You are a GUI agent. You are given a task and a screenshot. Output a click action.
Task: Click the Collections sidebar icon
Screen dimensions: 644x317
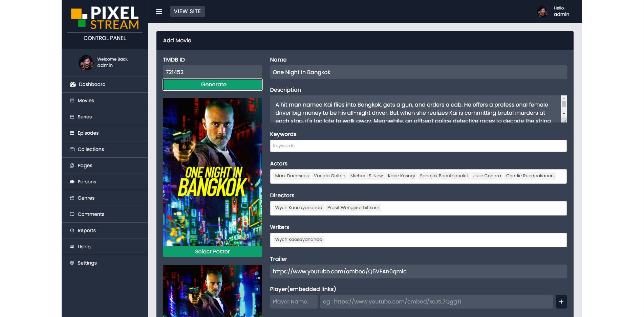point(72,149)
